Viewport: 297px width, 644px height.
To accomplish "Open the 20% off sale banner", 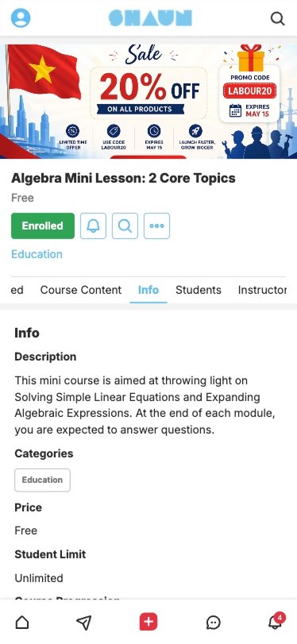I will (148, 102).
